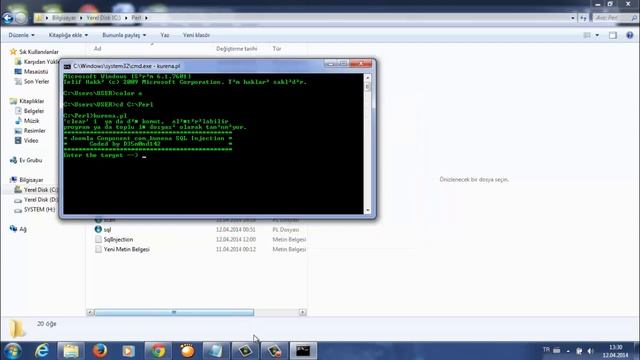The height and width of the screenshot is (360, 640).
Task: Sort files by Ad column header
Action: 98,49
